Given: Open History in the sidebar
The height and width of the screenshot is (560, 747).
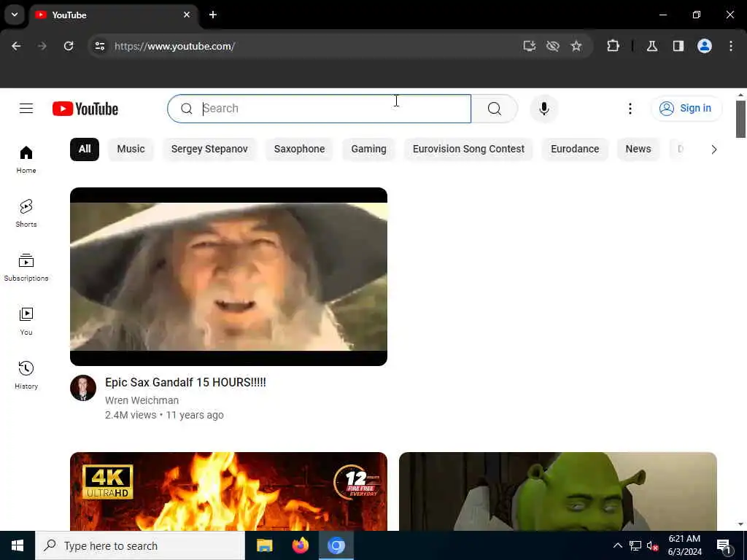Looking at the screenshot, I should click(26, 376).
